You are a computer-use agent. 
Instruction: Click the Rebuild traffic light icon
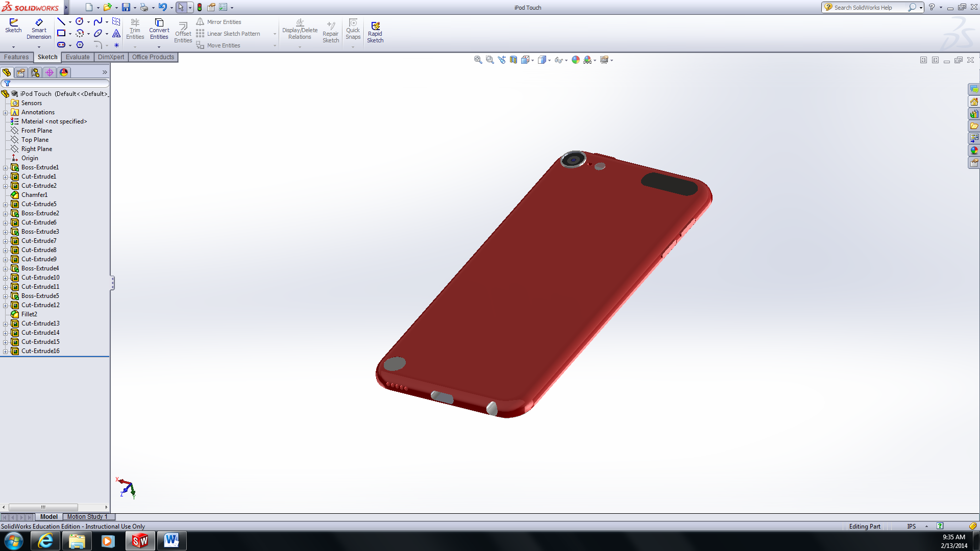200,7
